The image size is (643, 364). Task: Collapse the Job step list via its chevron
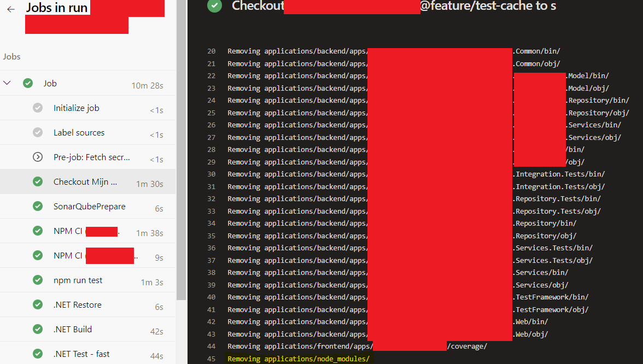pyautogui.click(x=7, y=83)
